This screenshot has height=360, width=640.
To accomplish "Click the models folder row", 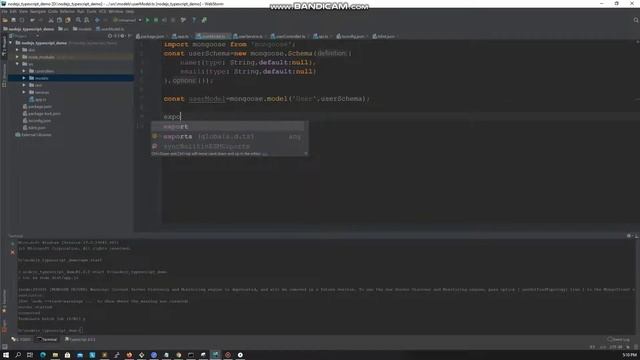I will pyautogui.click(x=71, y=78).
